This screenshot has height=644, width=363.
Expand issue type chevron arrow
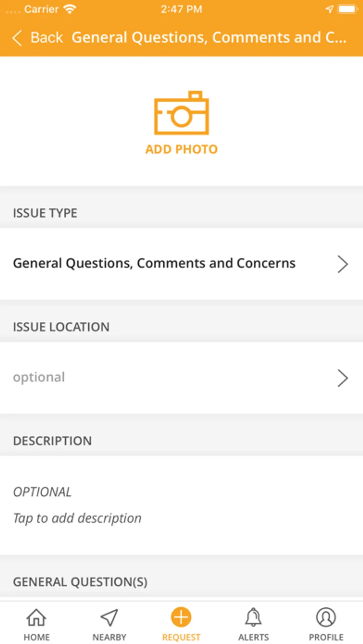pos(342,264)
